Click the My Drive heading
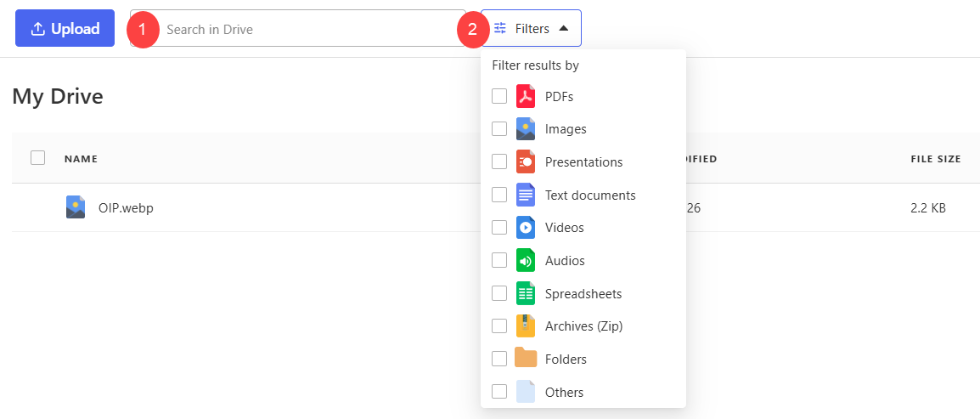 (58, 96)
